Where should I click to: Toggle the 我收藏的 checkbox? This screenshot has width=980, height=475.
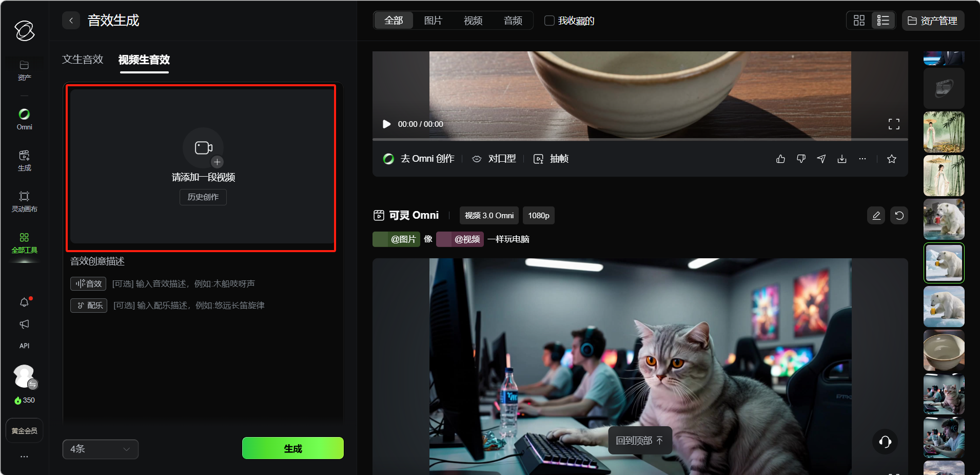tap(550, 21)
